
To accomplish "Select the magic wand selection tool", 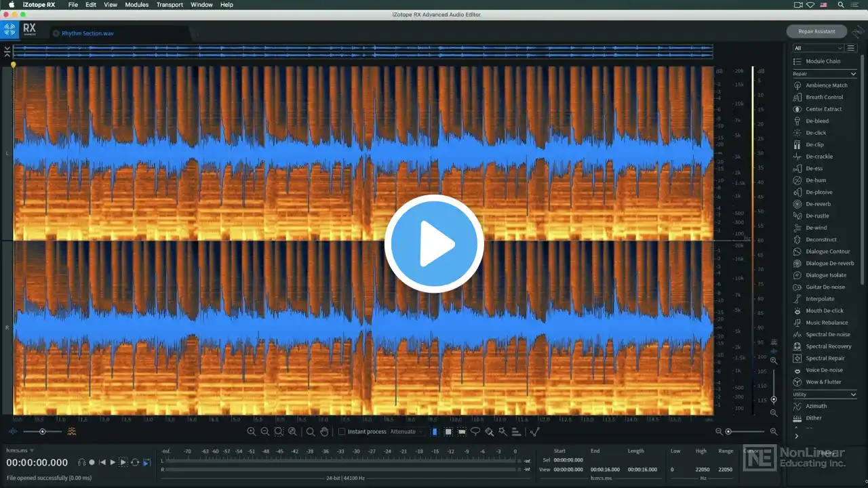I will tap(502, 432).
